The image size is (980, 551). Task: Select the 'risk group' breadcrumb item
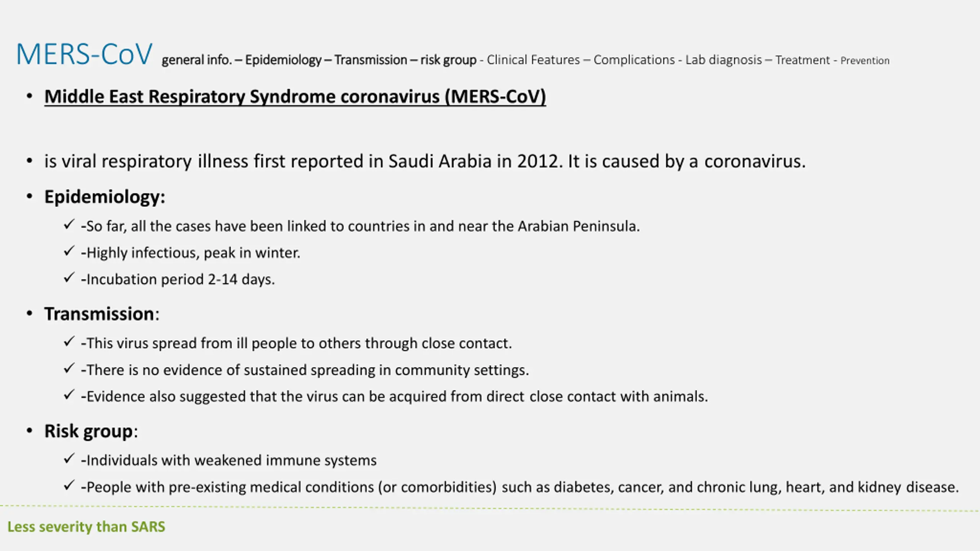pyautogui.click(x=448, y=60)
